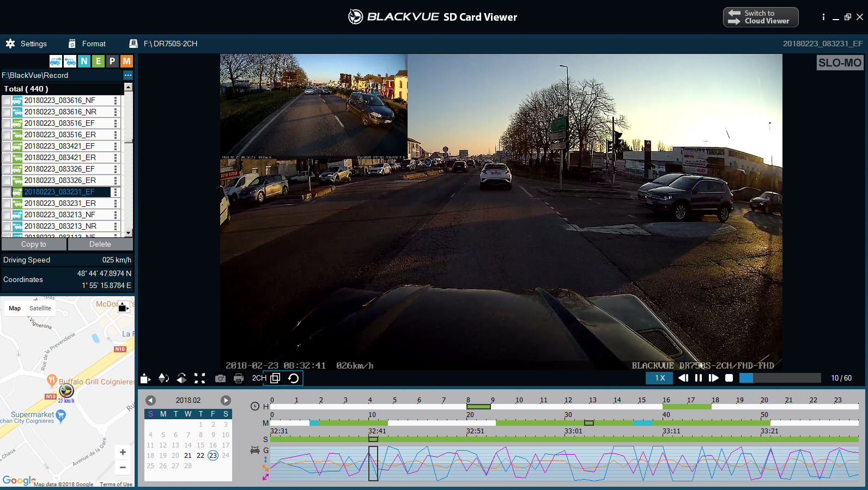Flip the video vertically
The width and height of the screenshot is (868, 490).
pyautogui.click(x=163, y=378)
